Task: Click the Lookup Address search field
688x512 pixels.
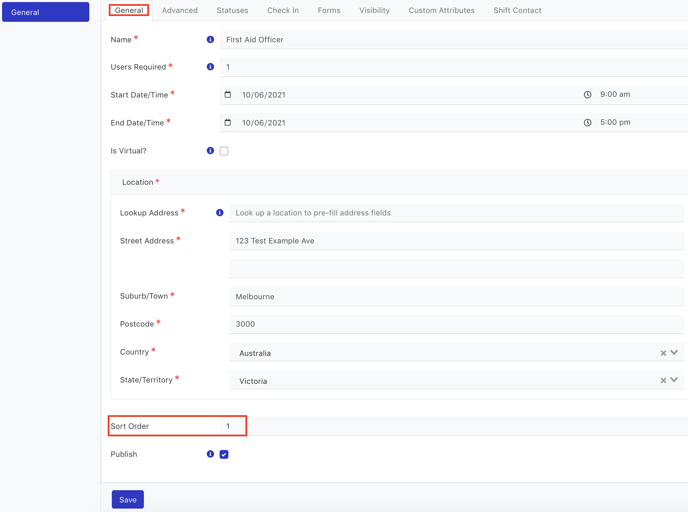Action: pos(456,213)
